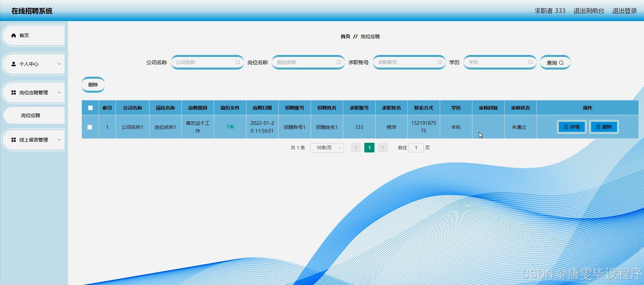Click the 共 1 条 total count text
The image size is (644, 285).
[x=298, y=148]
